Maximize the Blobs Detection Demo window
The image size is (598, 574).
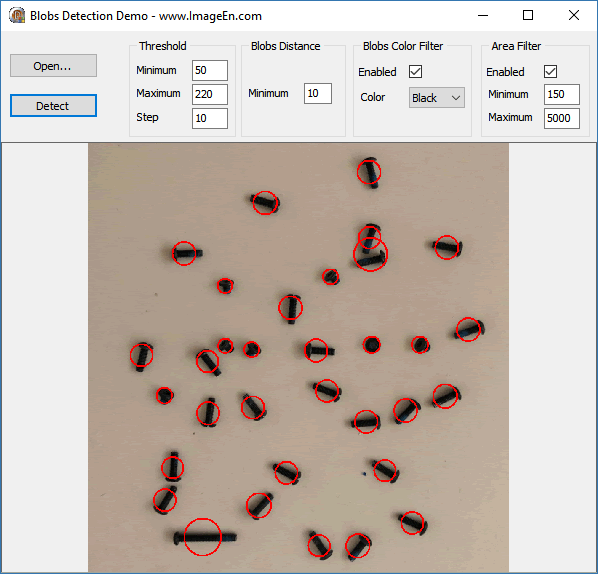pos(528,16)
